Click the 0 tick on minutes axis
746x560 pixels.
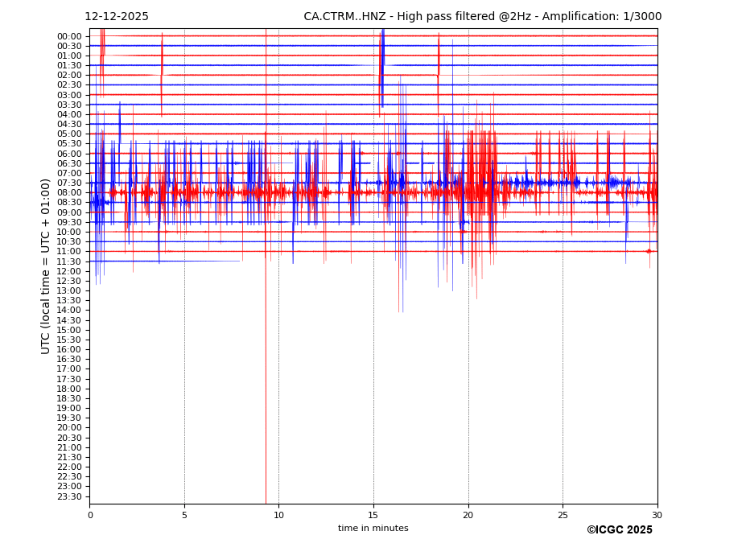(90, 515)
